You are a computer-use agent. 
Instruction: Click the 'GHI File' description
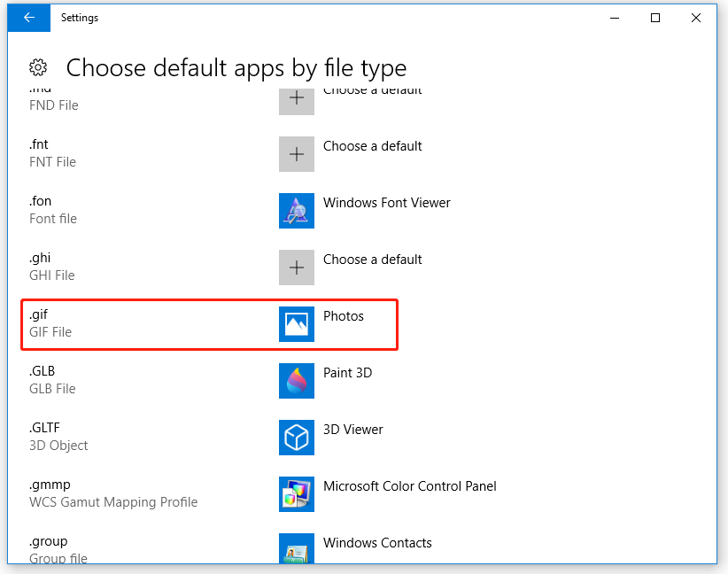[52, 275]
